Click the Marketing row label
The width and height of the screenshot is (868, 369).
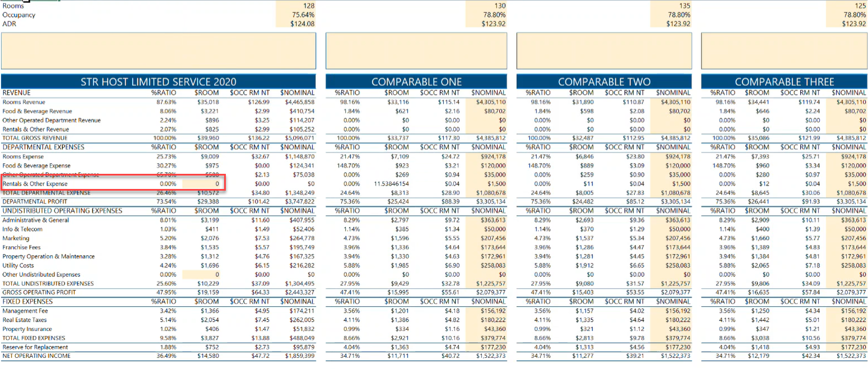pyautogui.click(x=15, y=238)
